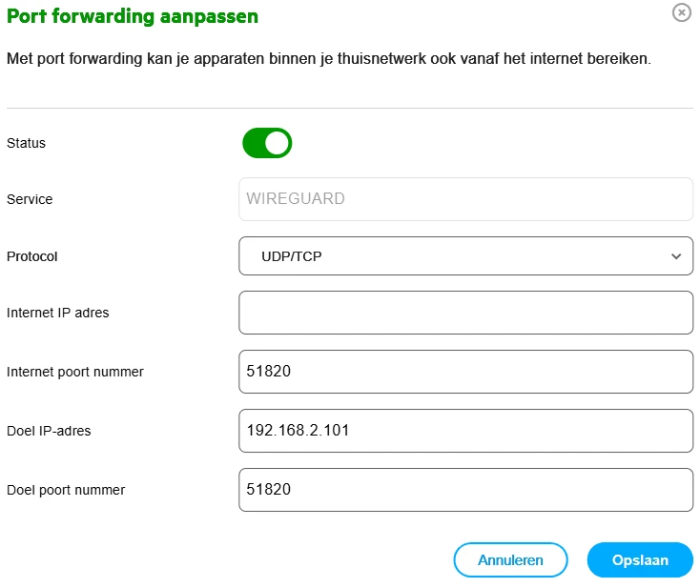Click the Service label text
Screen dimensions: 700x588
tap(30, 199)
